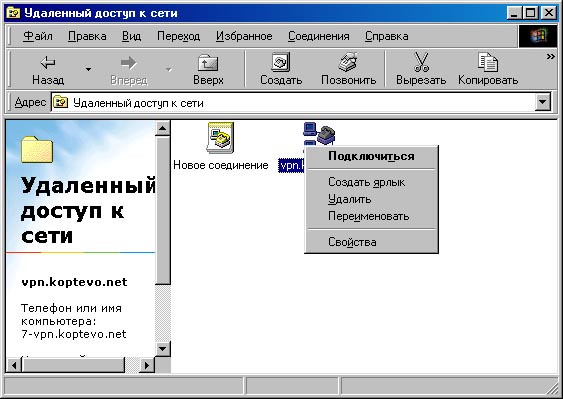
Task: Click the large folder icon in info panel
Action: point(37,149)
